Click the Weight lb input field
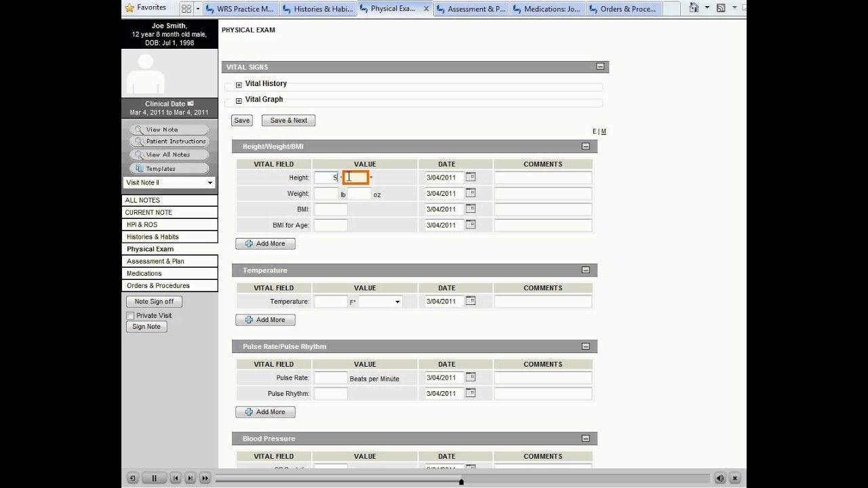Screen dimensions: 868x488 326,194
